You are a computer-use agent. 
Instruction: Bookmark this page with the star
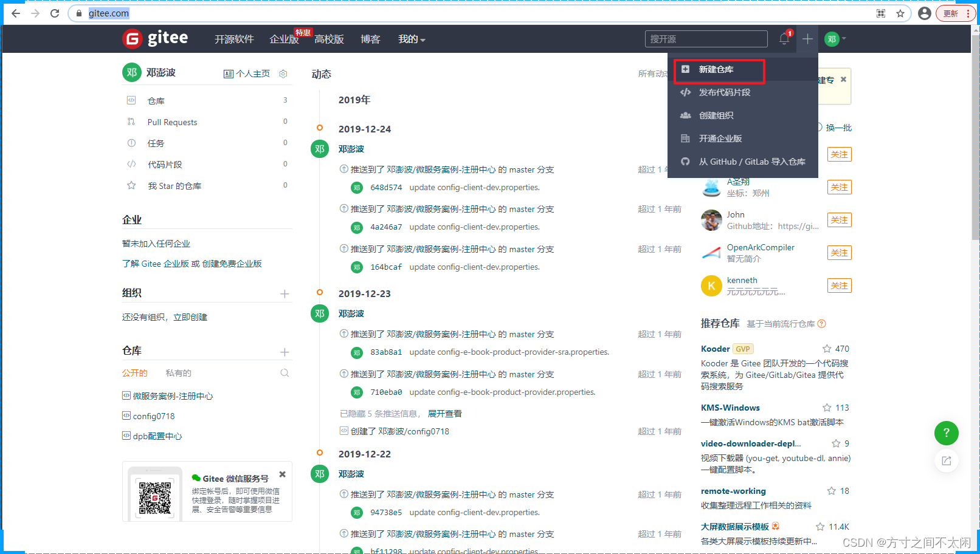pyautogui.click(x=900, y=13)
